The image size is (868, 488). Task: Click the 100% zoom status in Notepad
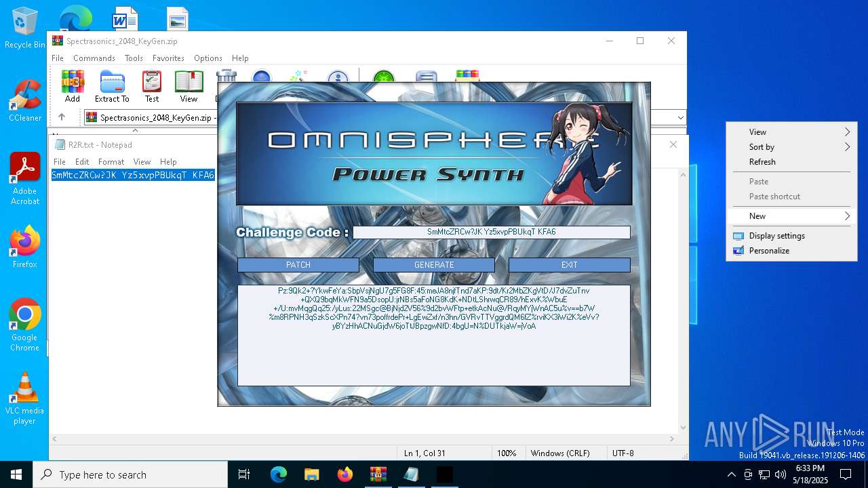point(507,453)
